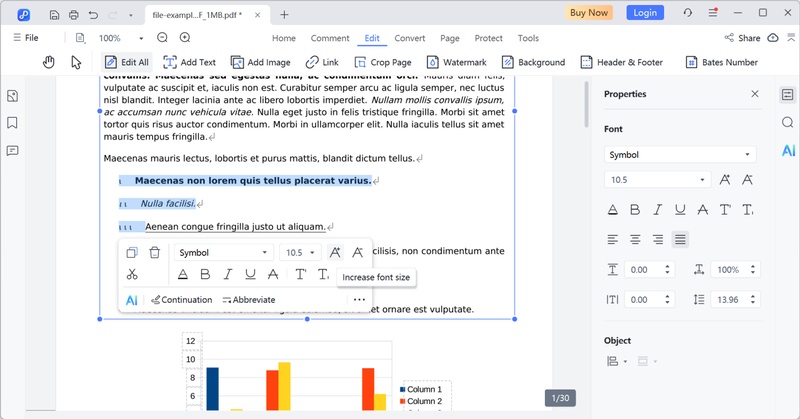800x419 pixels.
Task: Toggle underline in Properties panel
Action: pyautogui.click(x=680, y=210)
